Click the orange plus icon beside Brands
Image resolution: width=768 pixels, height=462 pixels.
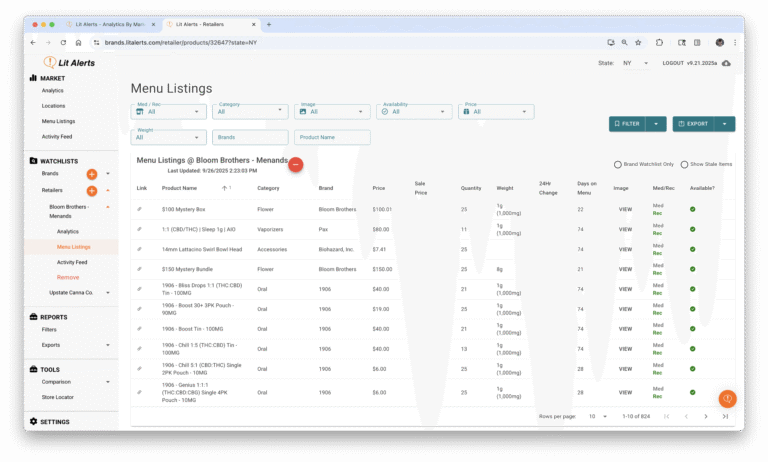(92, 174)
